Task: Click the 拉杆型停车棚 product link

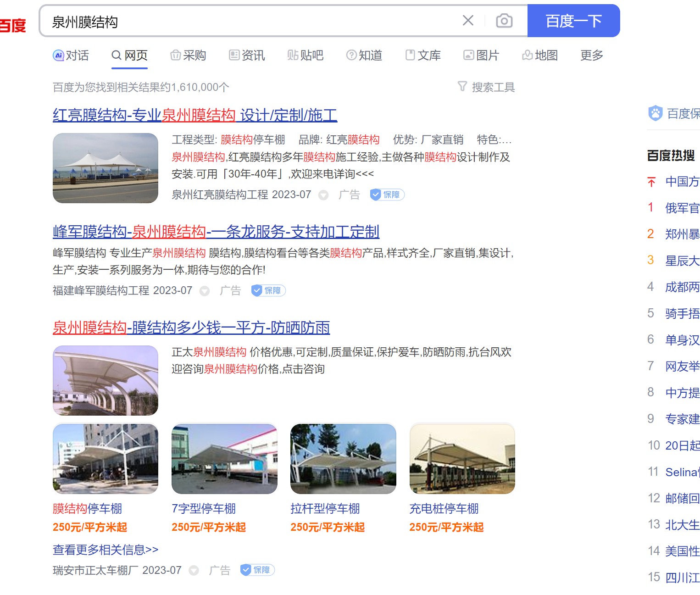Action: [x=325, y=509]
